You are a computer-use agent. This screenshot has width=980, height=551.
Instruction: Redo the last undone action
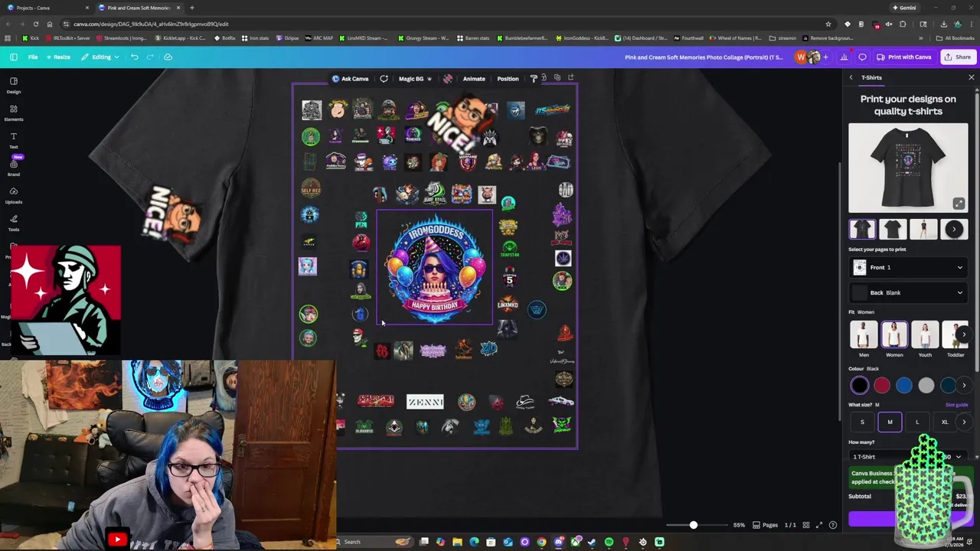[x=151, y=57]
